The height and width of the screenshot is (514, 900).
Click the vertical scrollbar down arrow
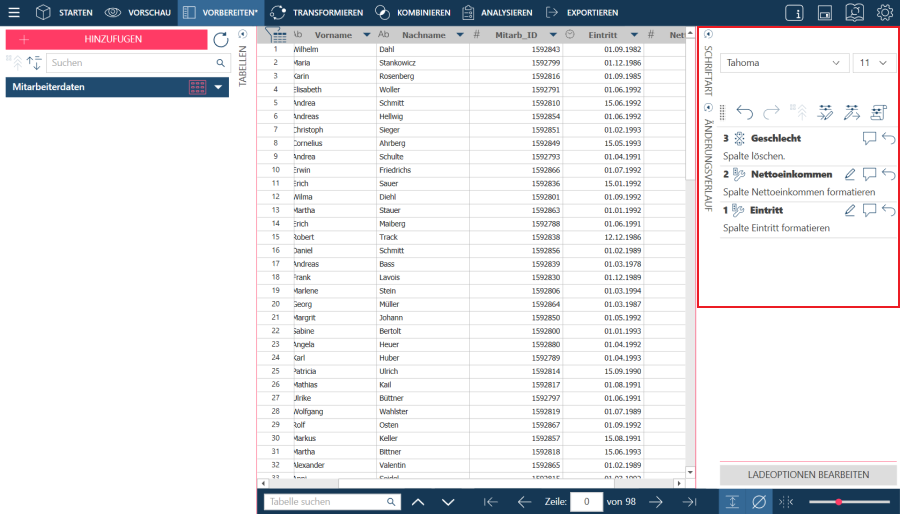(690, 473)
